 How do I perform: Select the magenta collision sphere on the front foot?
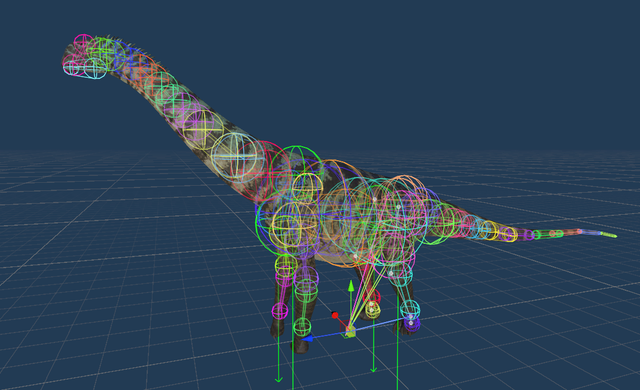tap(280, 311)
